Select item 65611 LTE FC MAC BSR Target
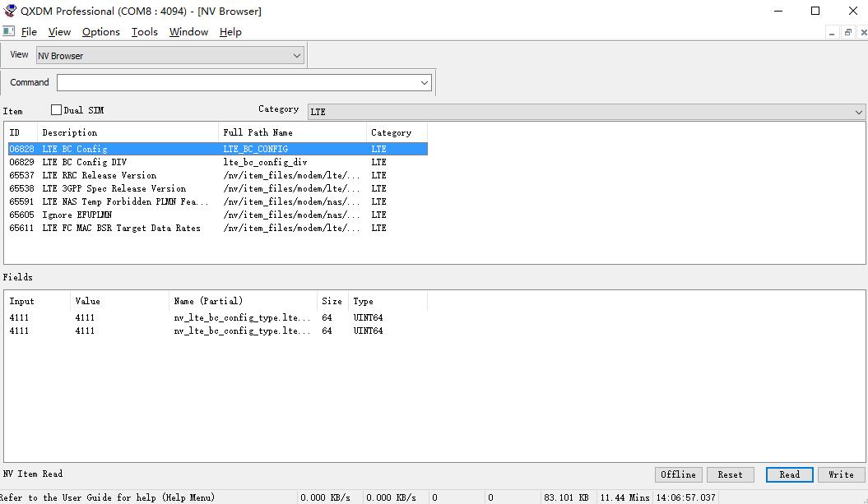 point(217,228)
